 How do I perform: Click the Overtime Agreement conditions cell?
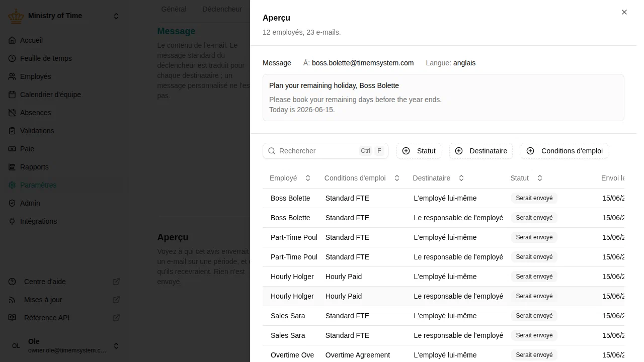358,355
